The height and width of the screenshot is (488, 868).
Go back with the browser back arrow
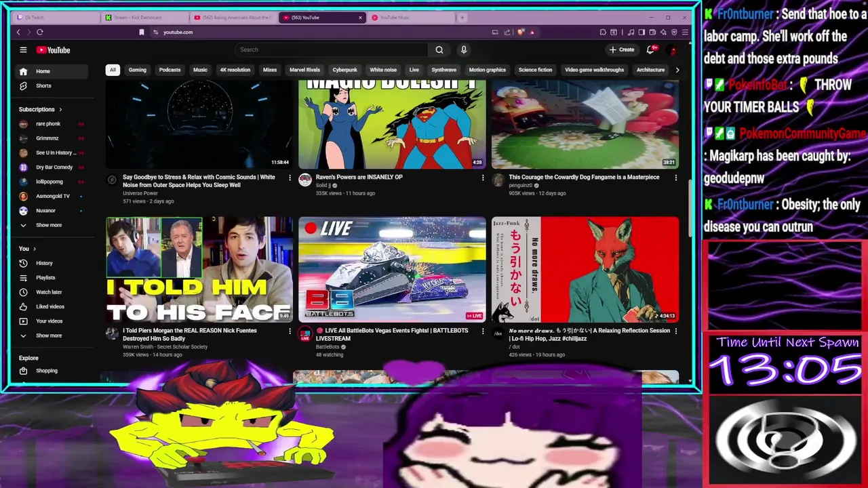pos(18,32)
